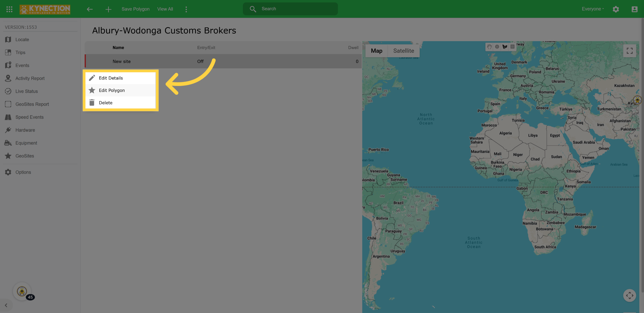This screenshot has height=313, width=644.
Task: Click into the Search field
Action: [x=290, y=9]
